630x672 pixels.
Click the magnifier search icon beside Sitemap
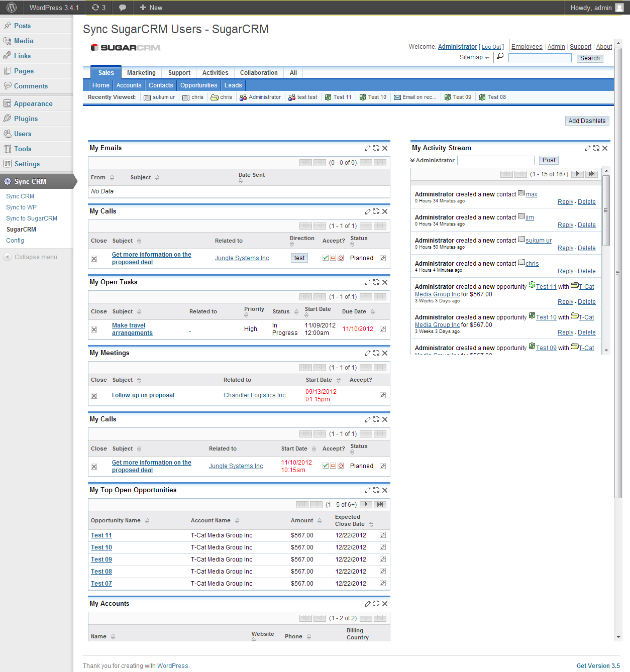500,56
